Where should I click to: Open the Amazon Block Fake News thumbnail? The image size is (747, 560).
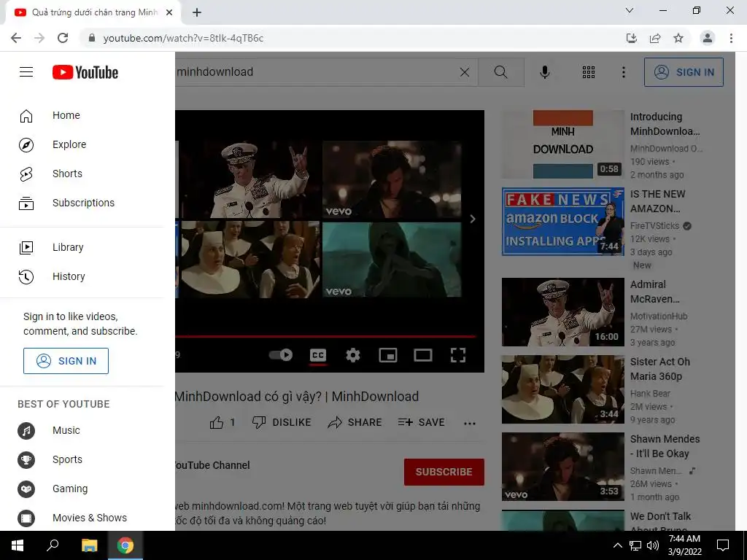[x=562, y=222]
